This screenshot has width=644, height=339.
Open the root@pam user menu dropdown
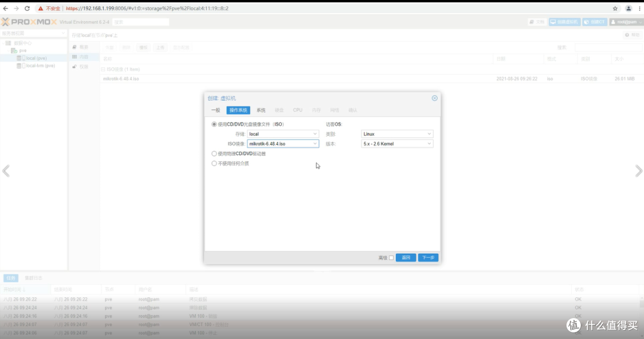[x=626, y=22]
